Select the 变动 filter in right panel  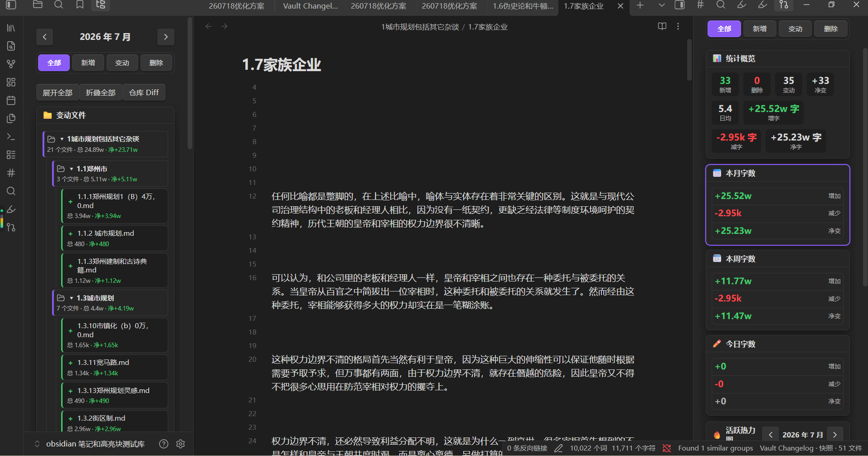point(795,29)
